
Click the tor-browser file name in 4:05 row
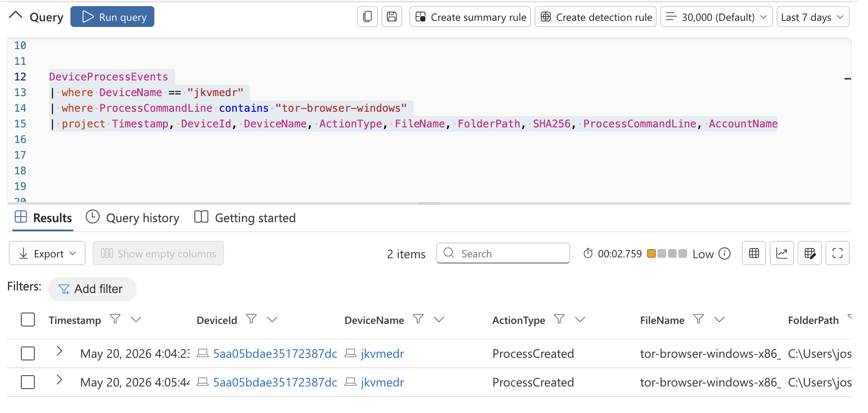pos(711,383)
